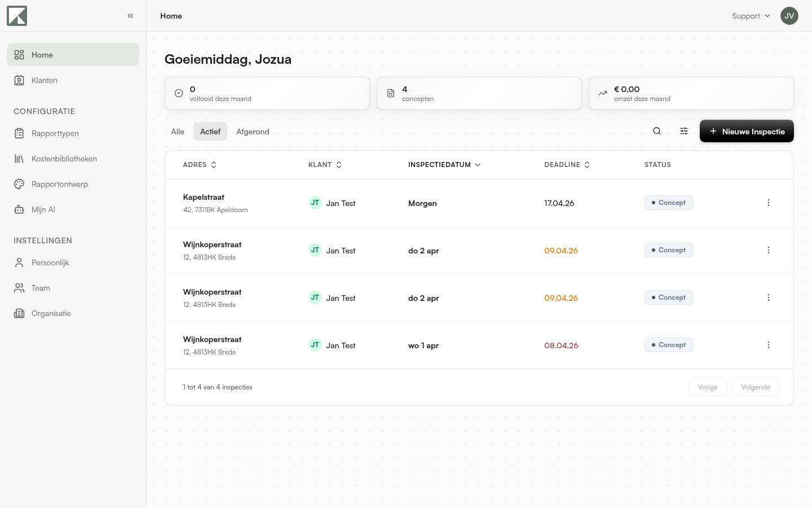Open Mijn AI robot icon
812x508 pixels.
pos(19,209)
